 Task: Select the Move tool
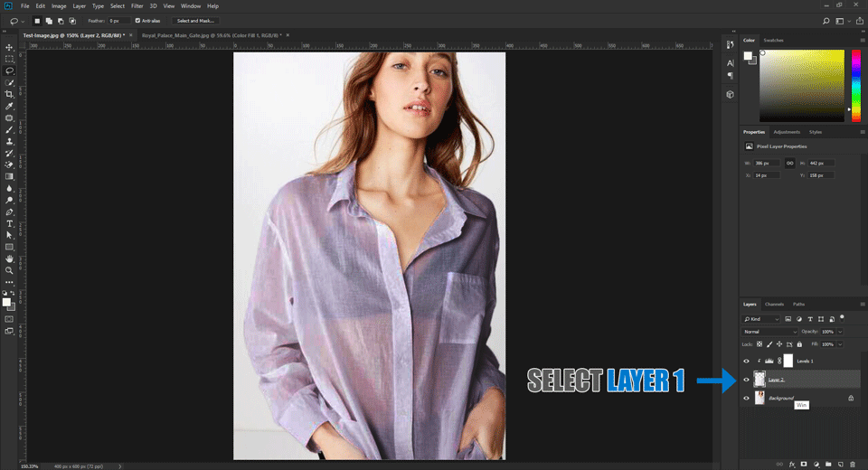tap(9, 47)
